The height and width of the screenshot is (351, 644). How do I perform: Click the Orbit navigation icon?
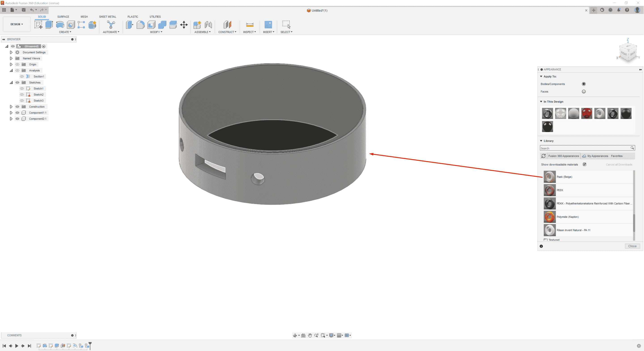coord(295,335)
